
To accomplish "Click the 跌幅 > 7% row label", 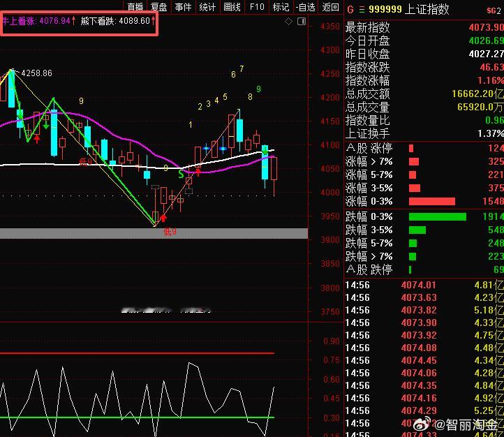I will click(369, 256).
